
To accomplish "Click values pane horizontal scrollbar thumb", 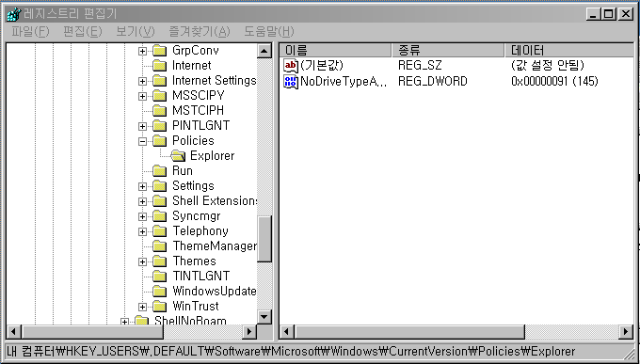I will click(409, 331).
